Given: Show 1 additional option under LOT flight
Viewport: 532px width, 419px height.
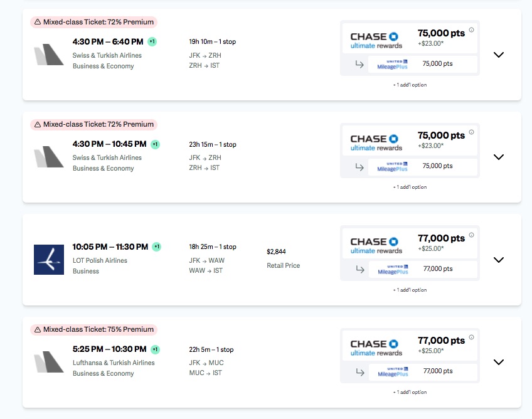Looking at the screenshot, I should pyautogui.click(x=410, y=290).
